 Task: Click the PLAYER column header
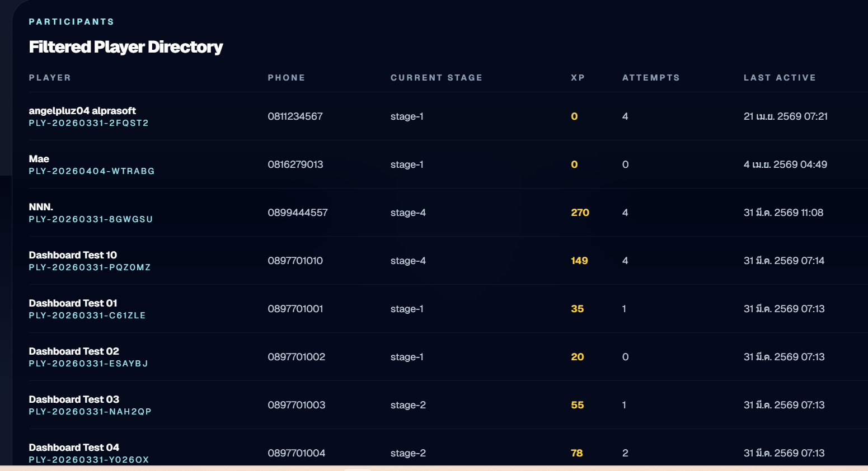tap(50, 78)
